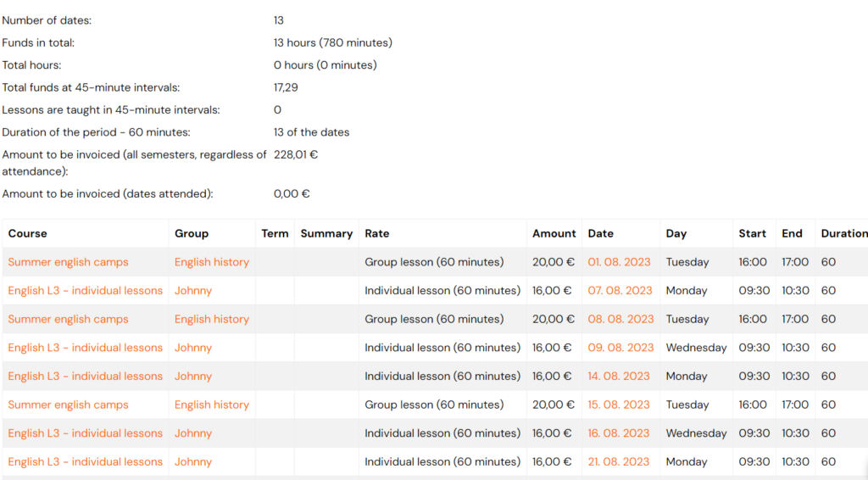Open Summer english camps for the 15. 08. lesson

68,405
